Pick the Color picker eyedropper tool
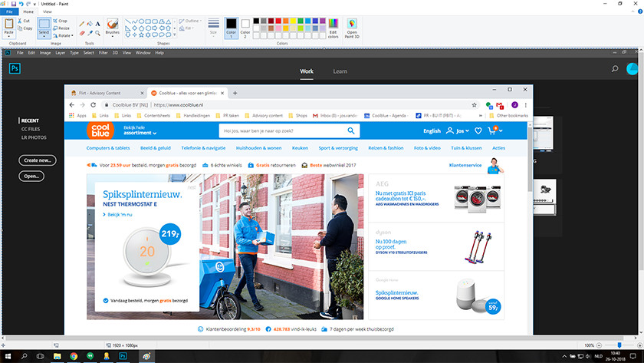 [x=90, y=33]
